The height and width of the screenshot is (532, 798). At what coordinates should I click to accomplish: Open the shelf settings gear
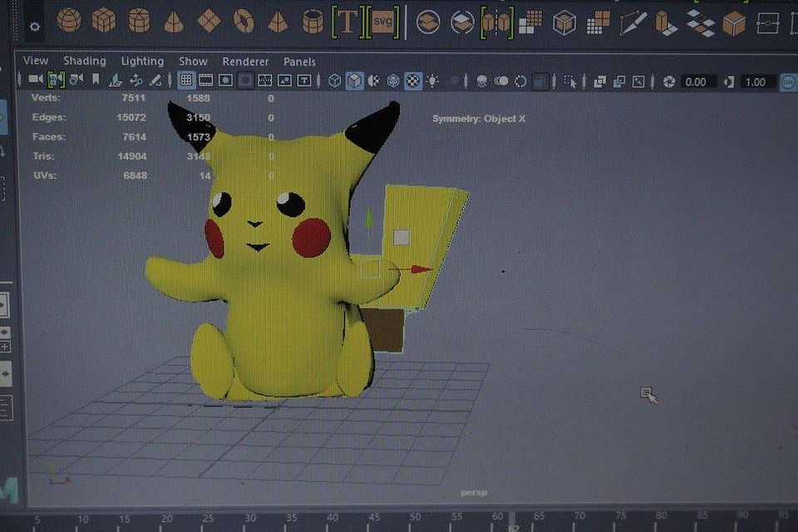click(x=35, y=27)
